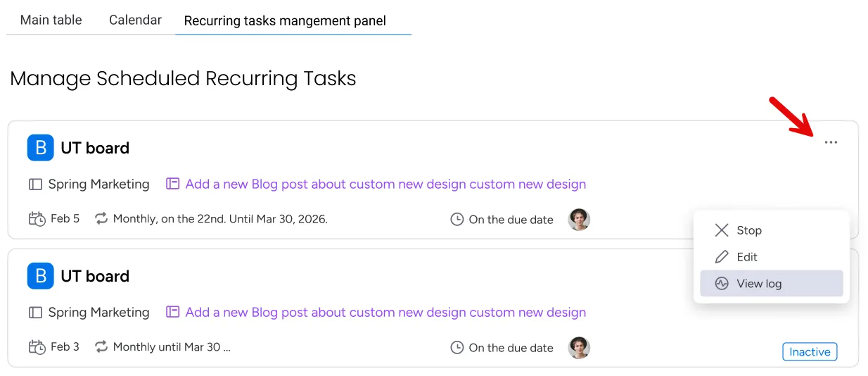Click item icon before first blog post link
The image size is (868, 376).
(173, 184)
